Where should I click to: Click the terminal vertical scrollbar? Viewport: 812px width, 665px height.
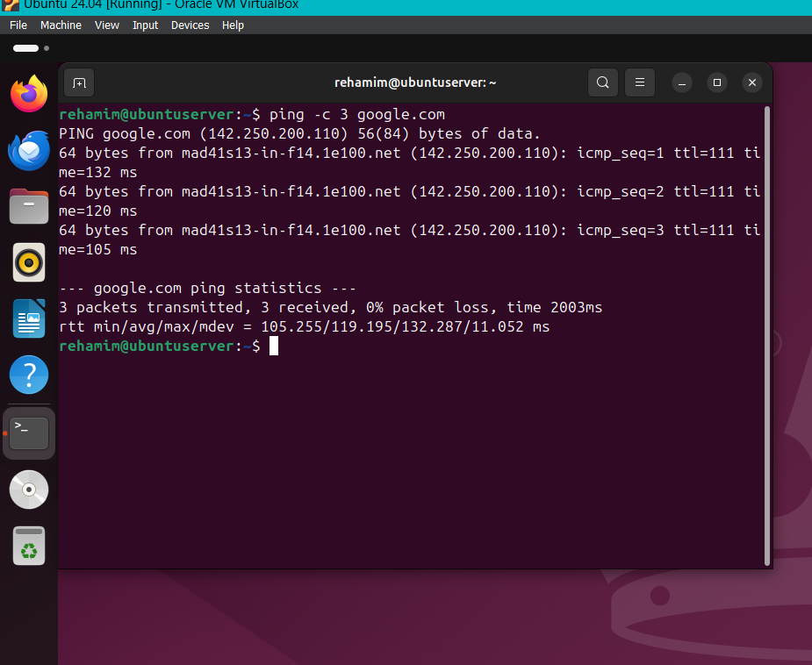point(767,336)
